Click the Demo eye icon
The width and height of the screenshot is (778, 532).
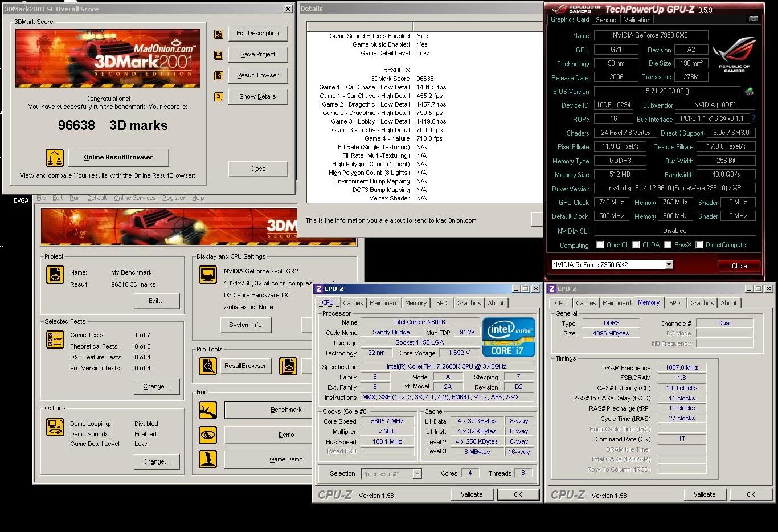(208, 435)
